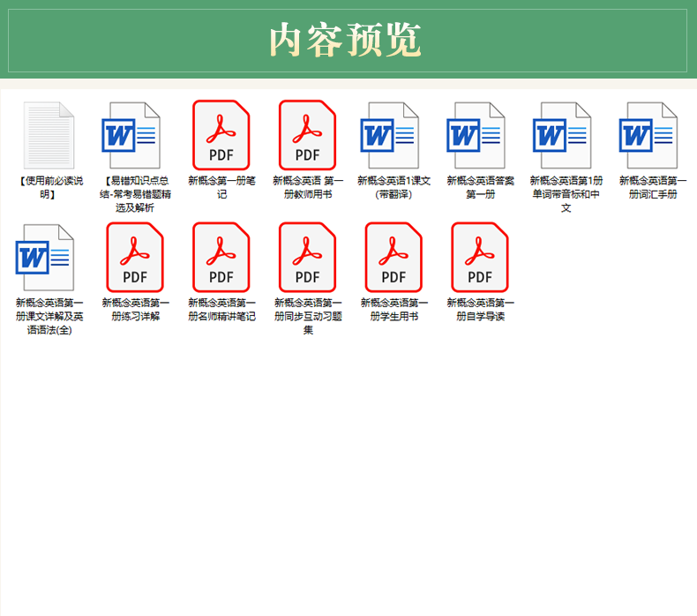Open Word icon for 新概念英语1课文(带翻译)
The image size is (697, 616).
[x=390, y=135]
